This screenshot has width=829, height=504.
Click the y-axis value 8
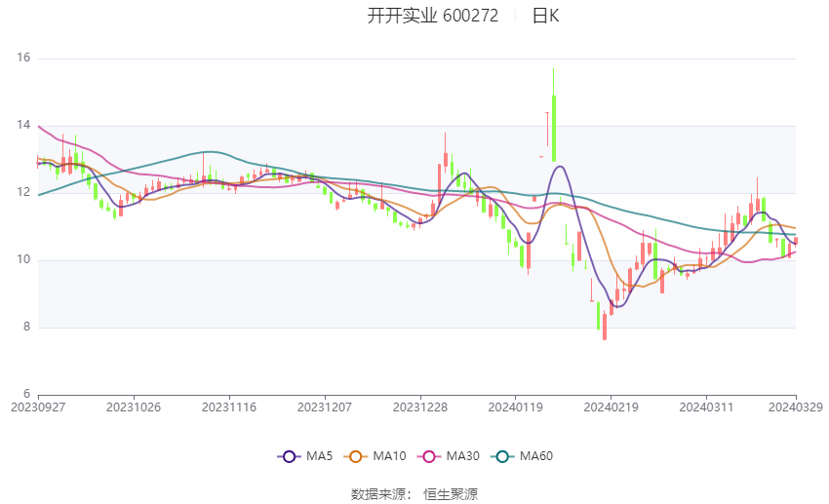pyautogui.click(x=26, y=327)
